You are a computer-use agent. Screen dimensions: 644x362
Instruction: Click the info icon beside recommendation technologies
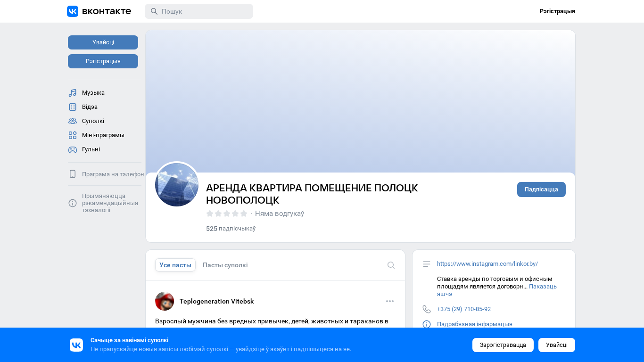click(73, 203)
